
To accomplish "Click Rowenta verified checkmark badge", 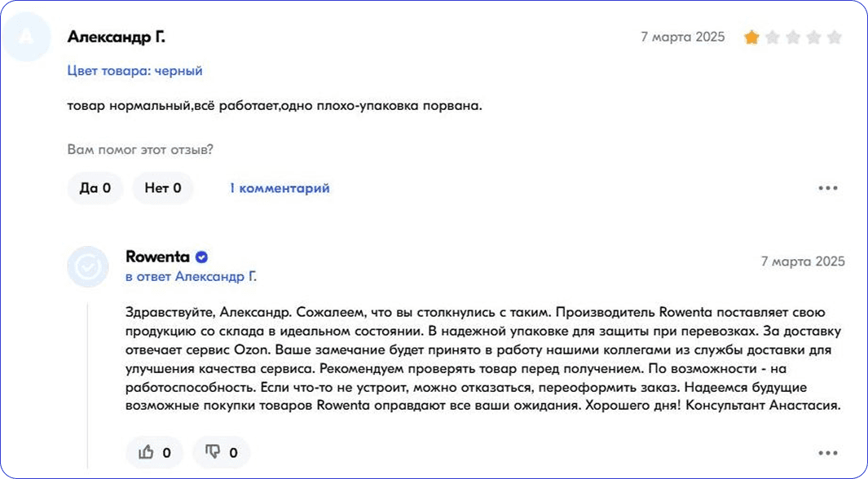I will pyautogui.click(x=202, y=257).
